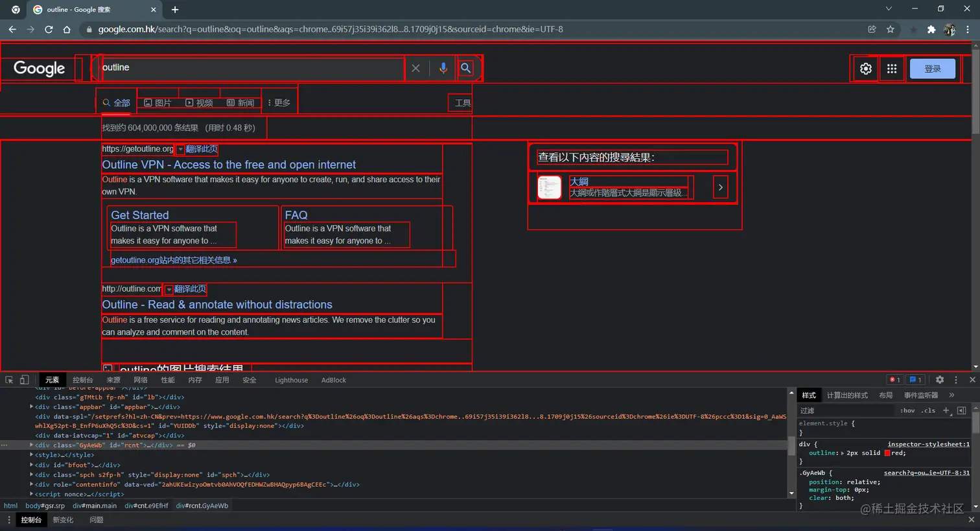This screenshot has width=980, height=531.
Task: Toggle DevTools device toolbar
Action: click(24, 380)
